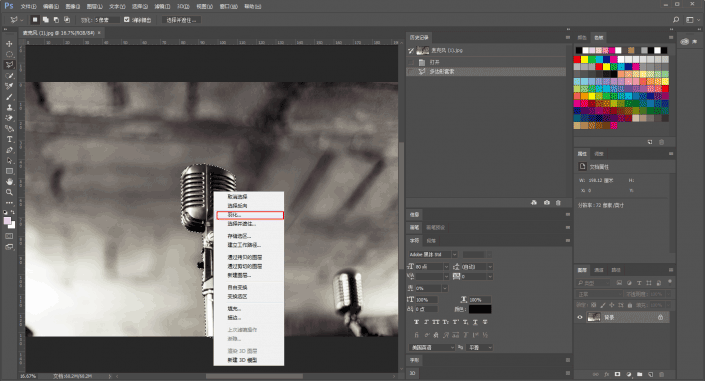
Task: Select the Horizontal Type tool
Action: point(9,139)
